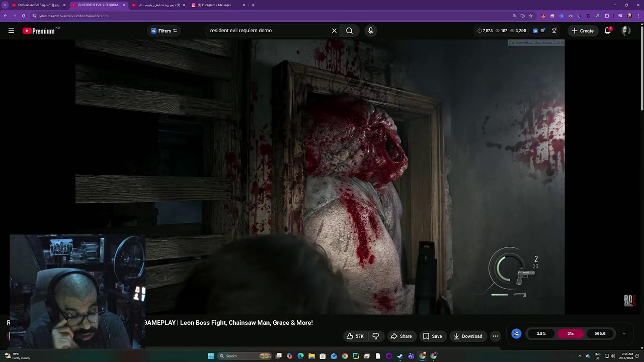This screenshot has width=644, height=362.
Task: Open the browser media control icon
Action: tap(620, 16)
